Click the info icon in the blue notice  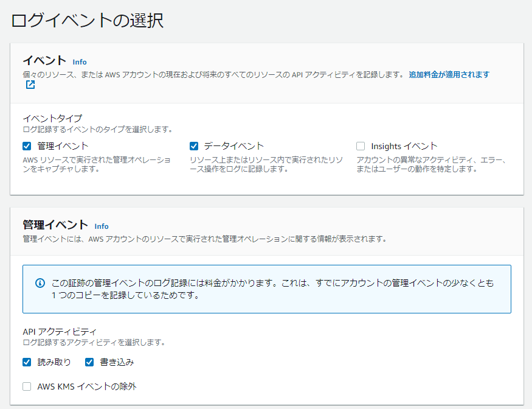40,282
